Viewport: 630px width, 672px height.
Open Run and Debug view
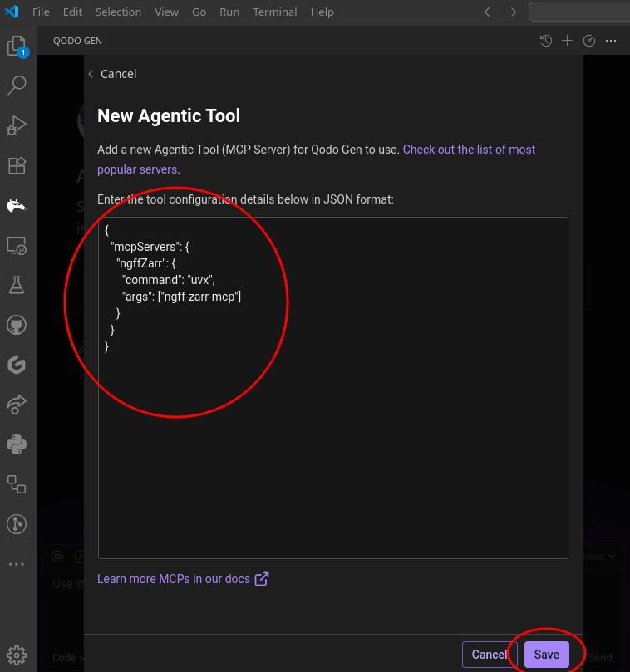pyautogui.click(x=17, y=125)
